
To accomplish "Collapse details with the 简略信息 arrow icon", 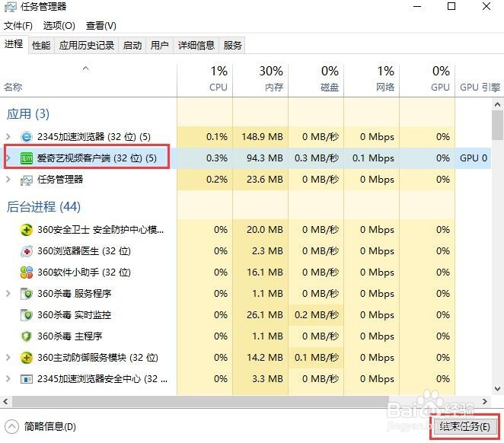I will tap(12, 427).
